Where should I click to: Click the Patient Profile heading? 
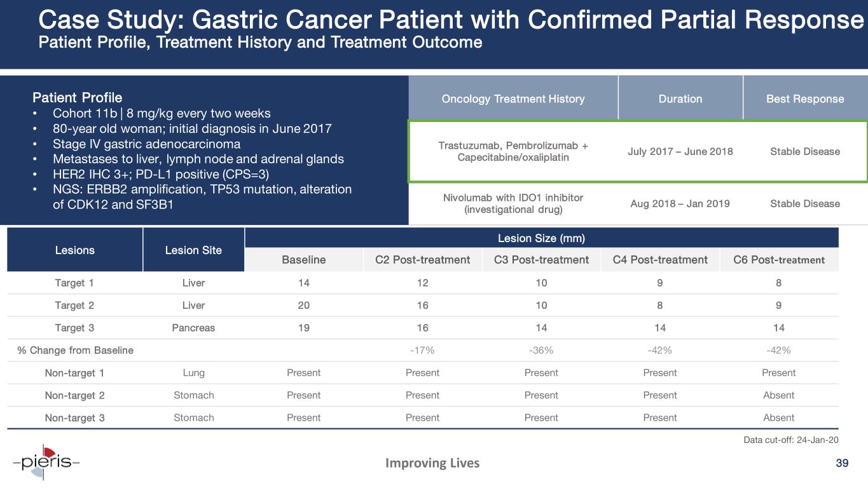[x=77, y=98]
